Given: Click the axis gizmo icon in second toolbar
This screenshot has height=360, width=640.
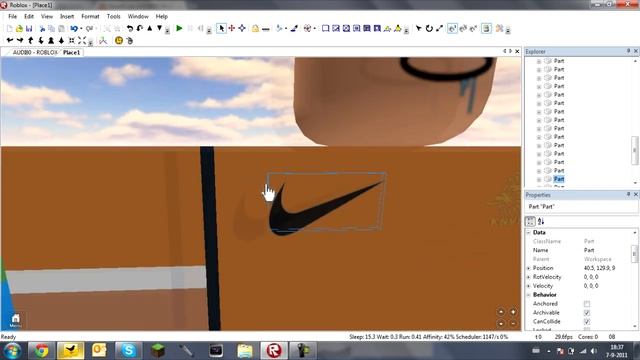Looking at the screenshot, I should point(103,40).
